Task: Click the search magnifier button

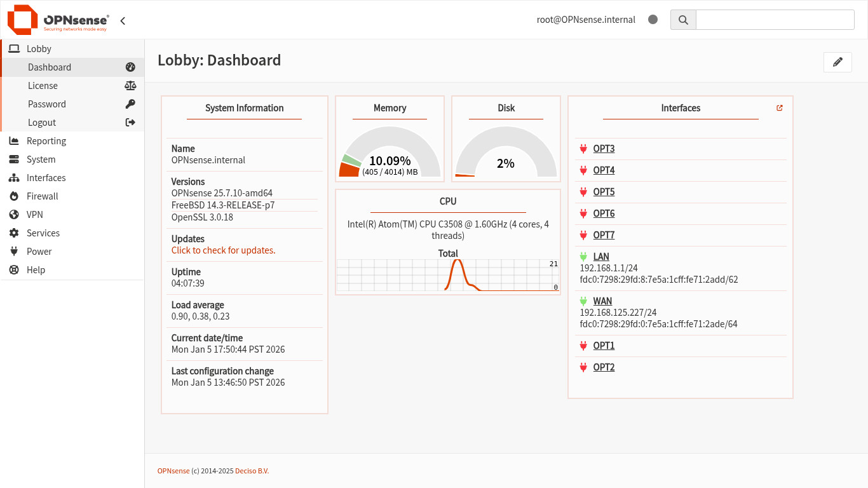Action: pos(683,20)
